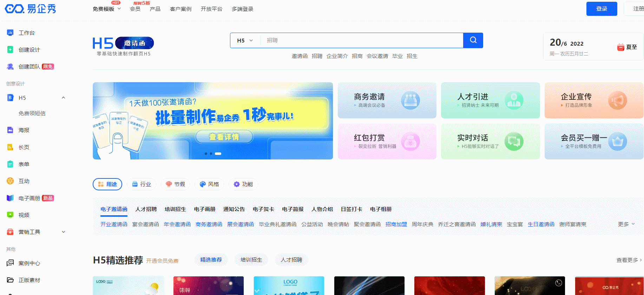This screenshot has height=295, width=644.
Task: Select the H5 sidebar icon
Action: (10, 98)
